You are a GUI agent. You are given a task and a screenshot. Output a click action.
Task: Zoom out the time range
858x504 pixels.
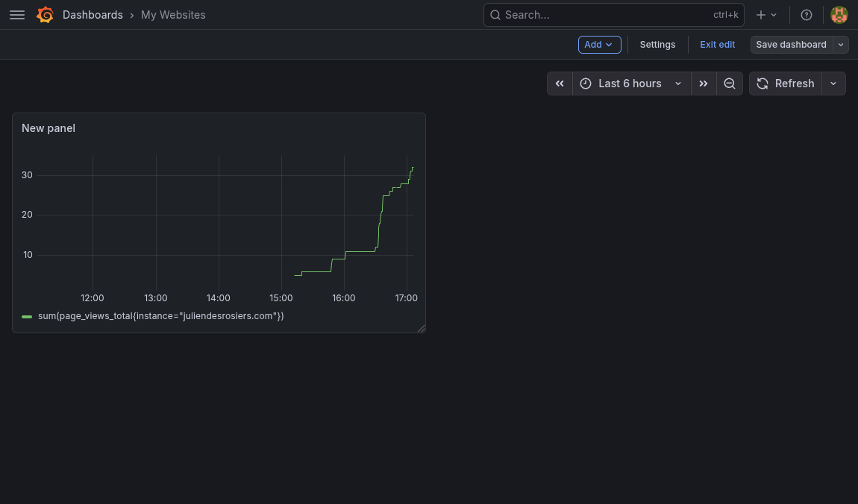coord(730,84)
